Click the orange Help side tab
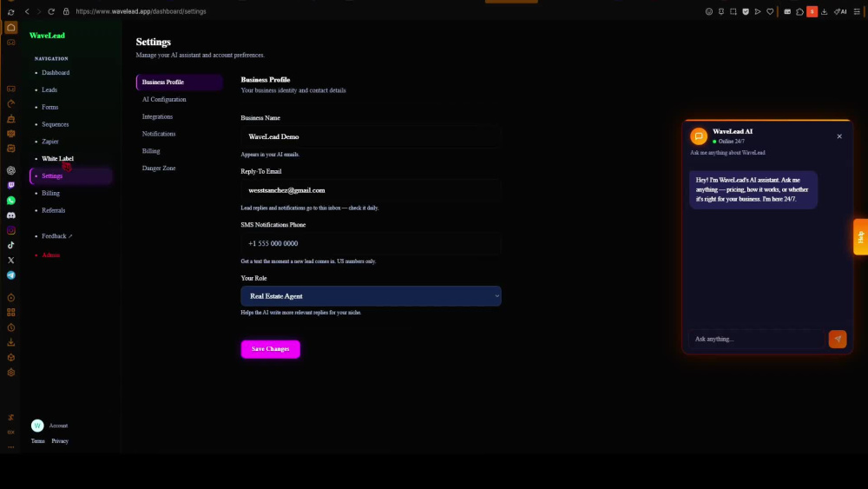 (x=861, y=237)
